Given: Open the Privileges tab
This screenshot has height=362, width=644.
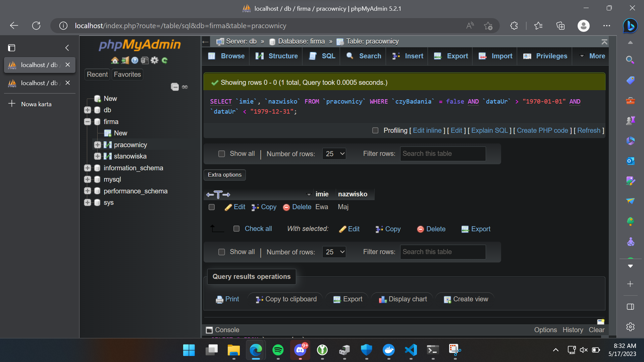Looking at the screenshot, I should click(545, 56).
